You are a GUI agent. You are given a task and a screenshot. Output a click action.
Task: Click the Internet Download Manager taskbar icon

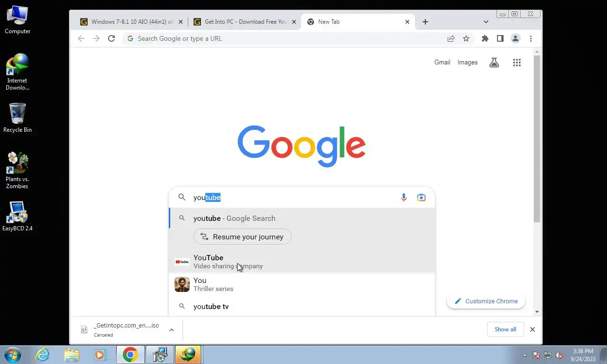[188, 355]
